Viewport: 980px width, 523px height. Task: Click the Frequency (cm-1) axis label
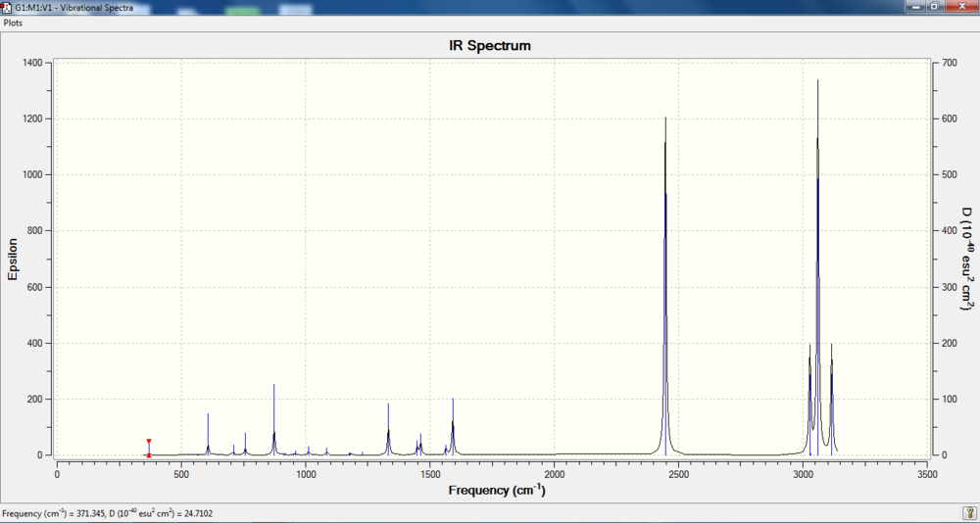(x=497, y=491)
